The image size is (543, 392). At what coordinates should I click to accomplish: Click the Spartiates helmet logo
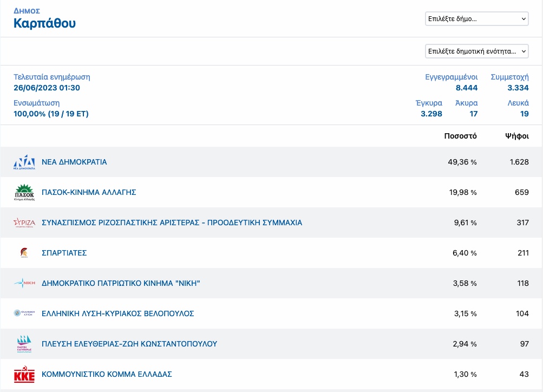24,253
